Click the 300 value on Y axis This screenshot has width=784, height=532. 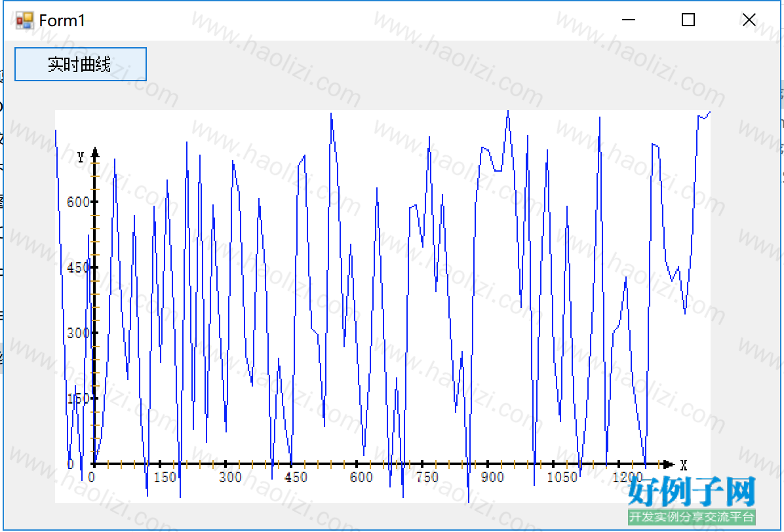(78, 333)
